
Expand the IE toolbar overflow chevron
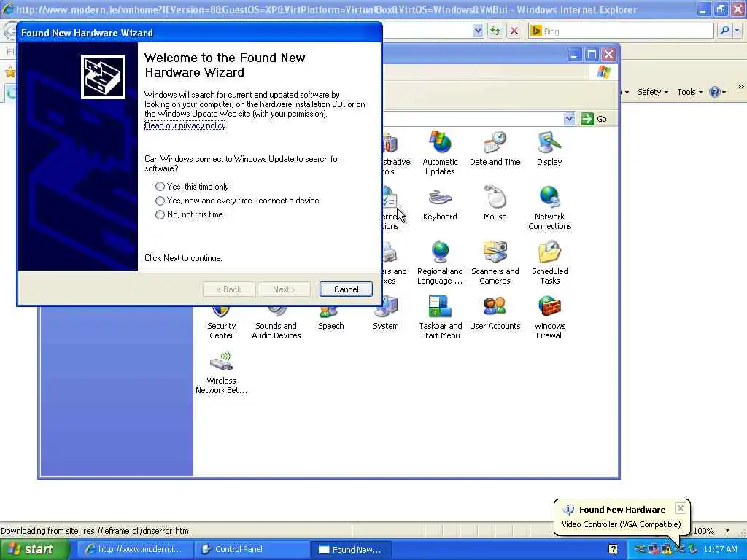click(740, 86)
